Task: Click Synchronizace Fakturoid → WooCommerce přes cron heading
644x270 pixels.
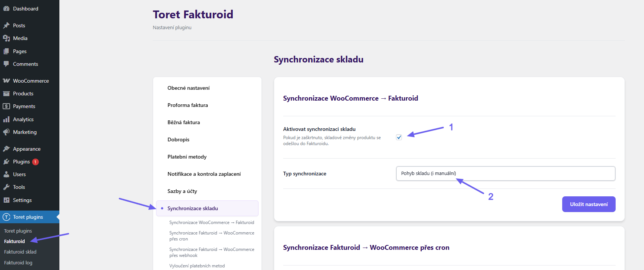Action: (x=366, y=248)
